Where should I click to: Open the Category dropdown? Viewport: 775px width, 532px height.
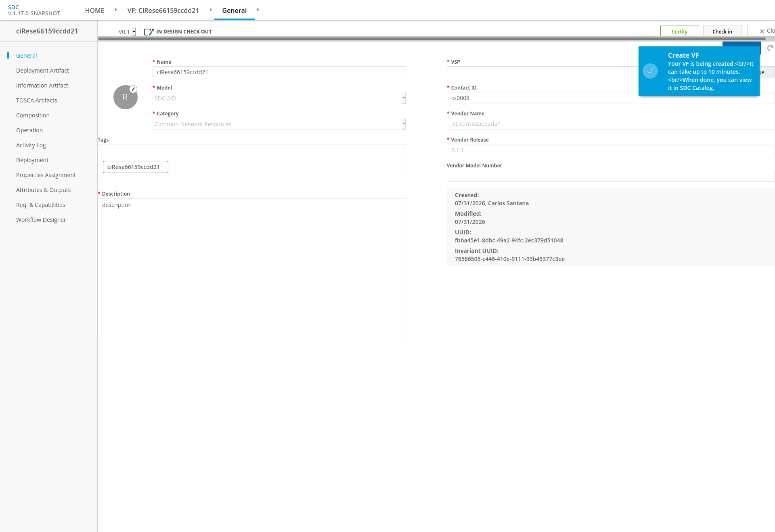279,124
